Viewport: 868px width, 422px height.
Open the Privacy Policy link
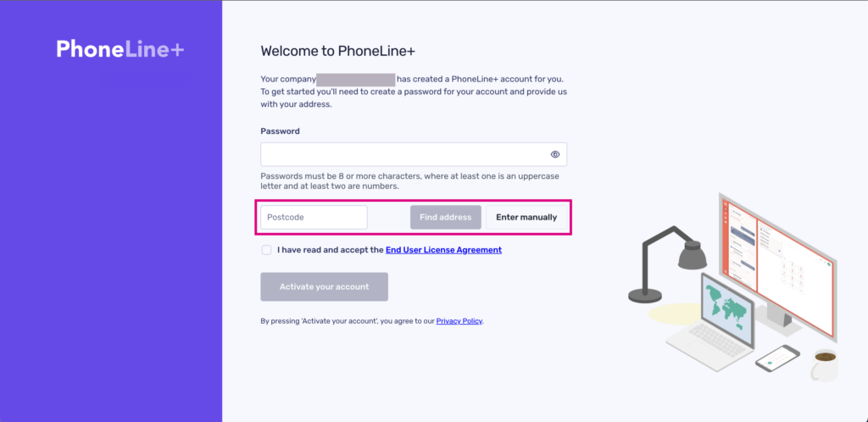[x=459, y=321]
